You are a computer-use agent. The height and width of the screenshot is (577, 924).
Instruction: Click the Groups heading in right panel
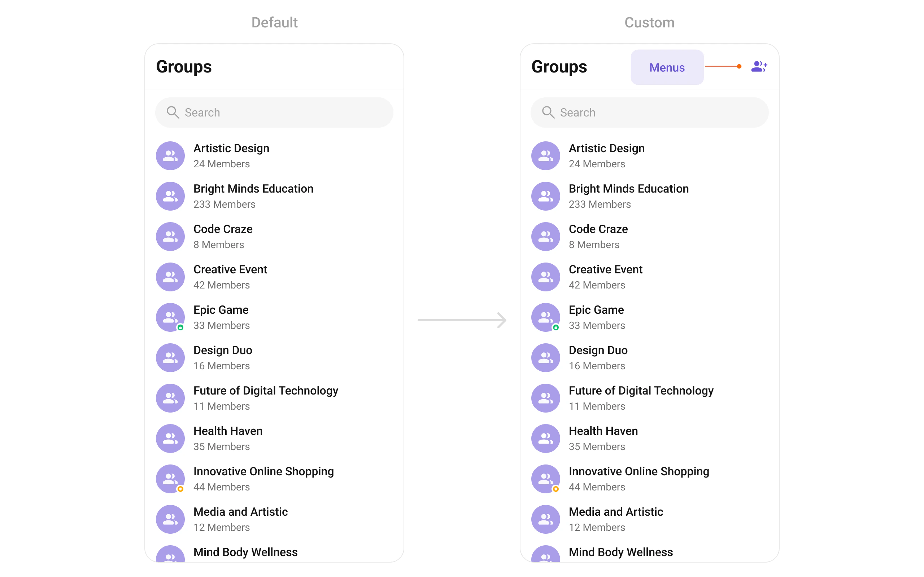(x=559, y=67)
